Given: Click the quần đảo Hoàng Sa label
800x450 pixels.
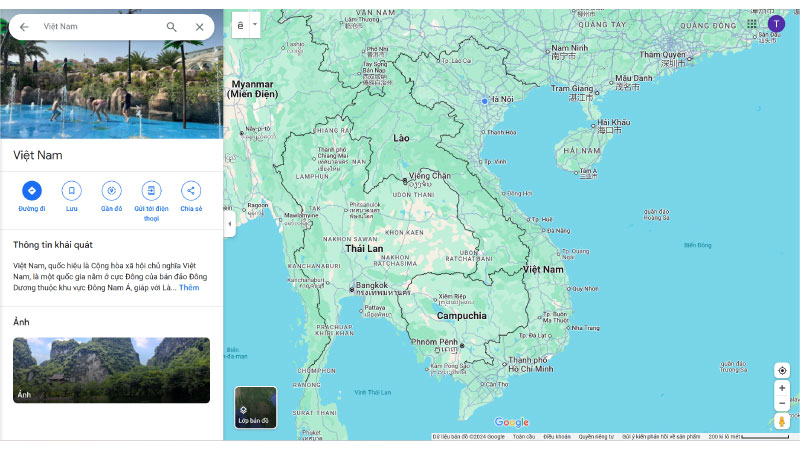Looking at the screenshot, I should point(656,215).
